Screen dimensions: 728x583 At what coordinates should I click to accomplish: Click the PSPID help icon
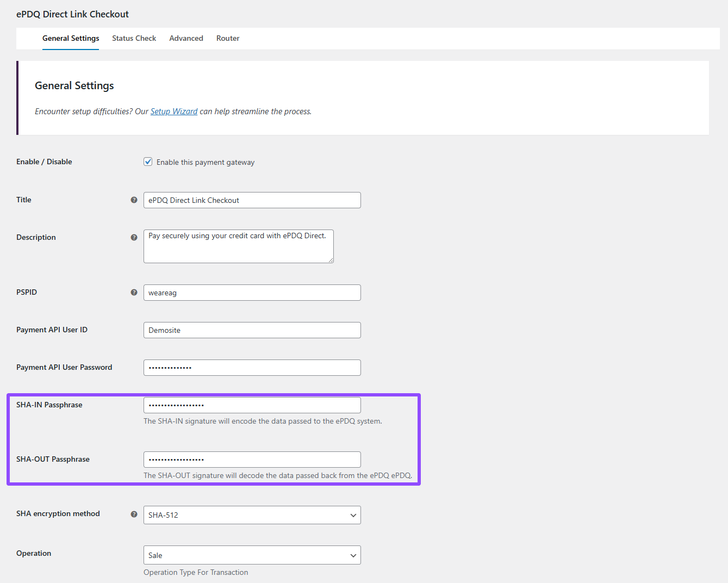tap(134, 293)
